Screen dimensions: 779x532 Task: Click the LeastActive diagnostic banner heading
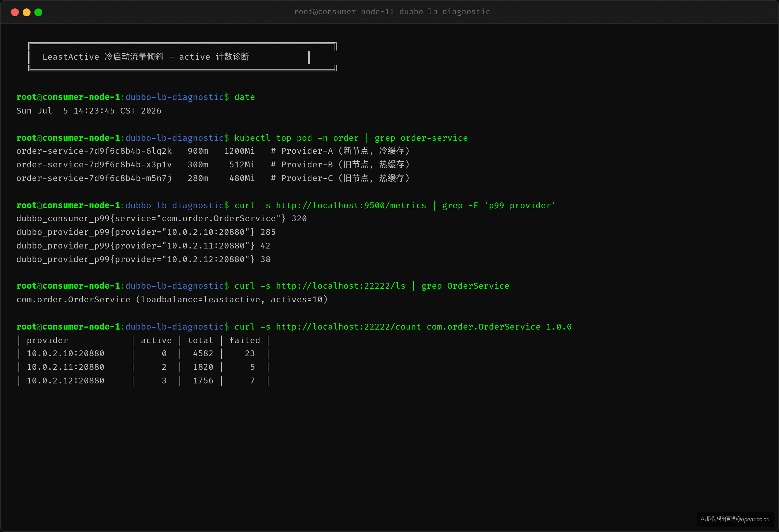[146, 57]
